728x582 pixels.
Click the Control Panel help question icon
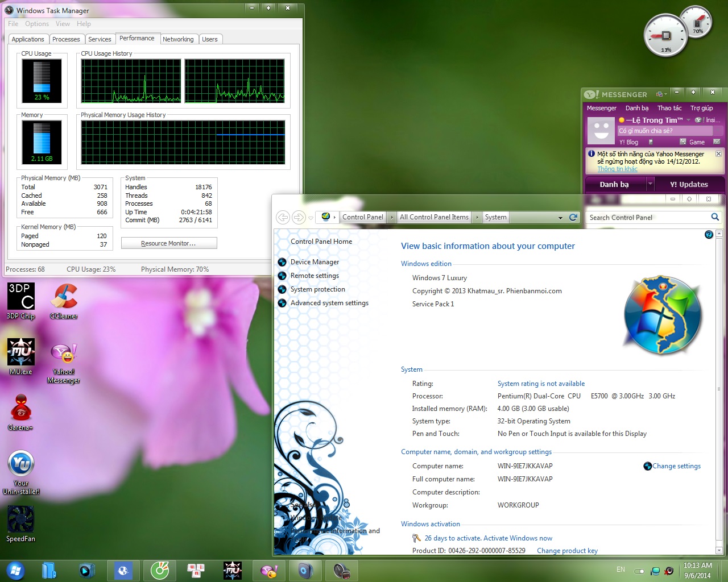pyautogui.click(x=709, y=235)
